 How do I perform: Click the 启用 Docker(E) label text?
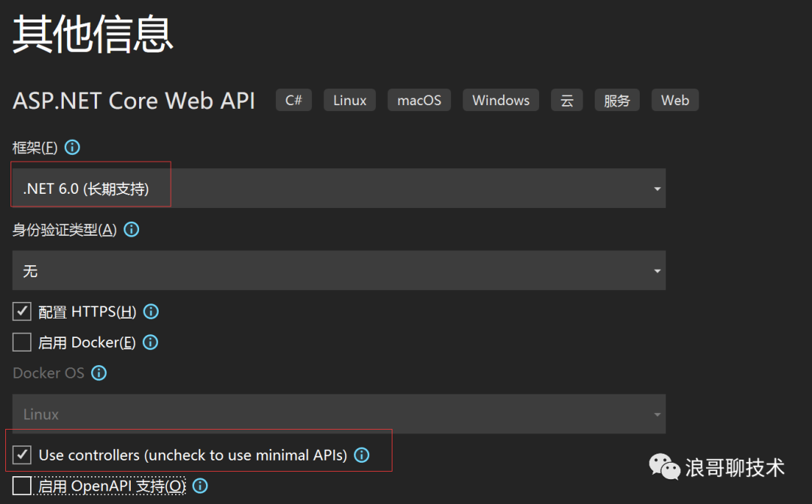[86, 343]
